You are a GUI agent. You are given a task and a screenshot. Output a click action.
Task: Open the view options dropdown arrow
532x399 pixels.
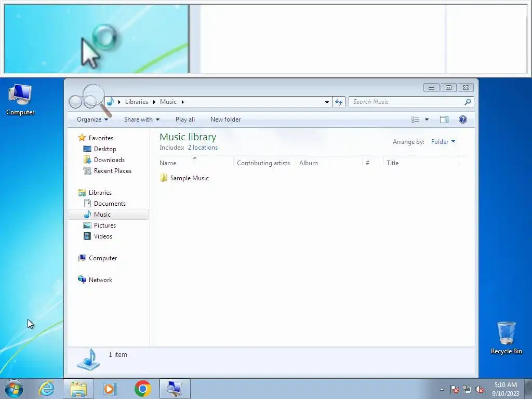click(427, 119)
